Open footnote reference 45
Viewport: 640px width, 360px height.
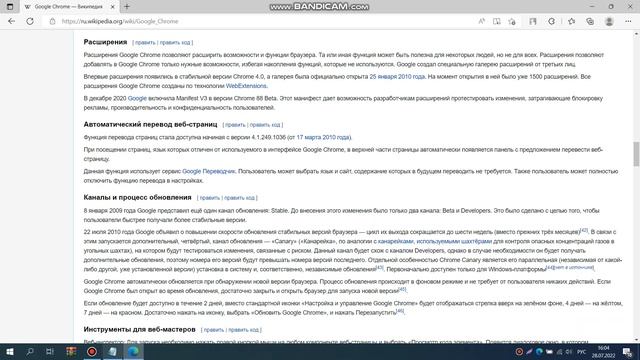tap(402, 289)
